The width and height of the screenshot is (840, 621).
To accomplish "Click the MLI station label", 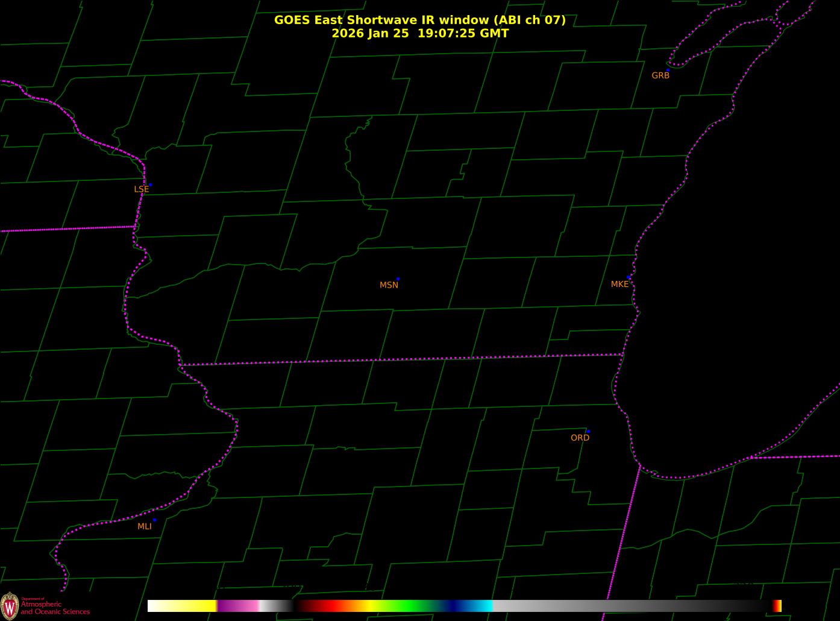I will tap(145, 527).
